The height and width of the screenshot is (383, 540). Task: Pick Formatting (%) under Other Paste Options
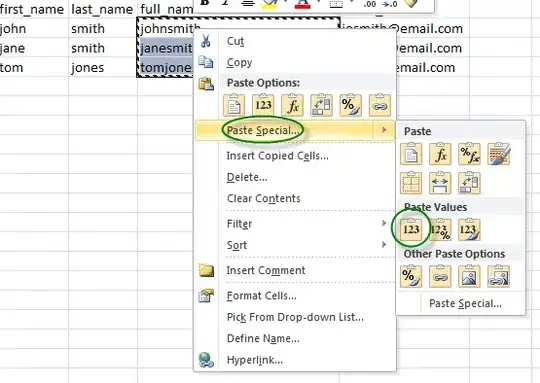tap(411, 277)
